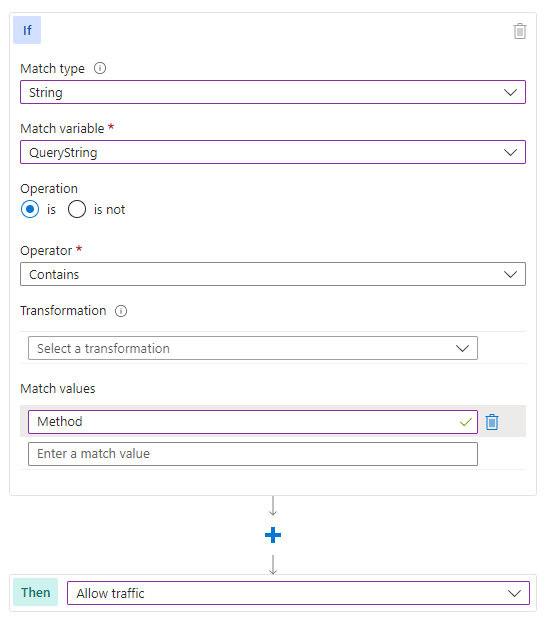Remove the Method match value

tap(492, 422)
